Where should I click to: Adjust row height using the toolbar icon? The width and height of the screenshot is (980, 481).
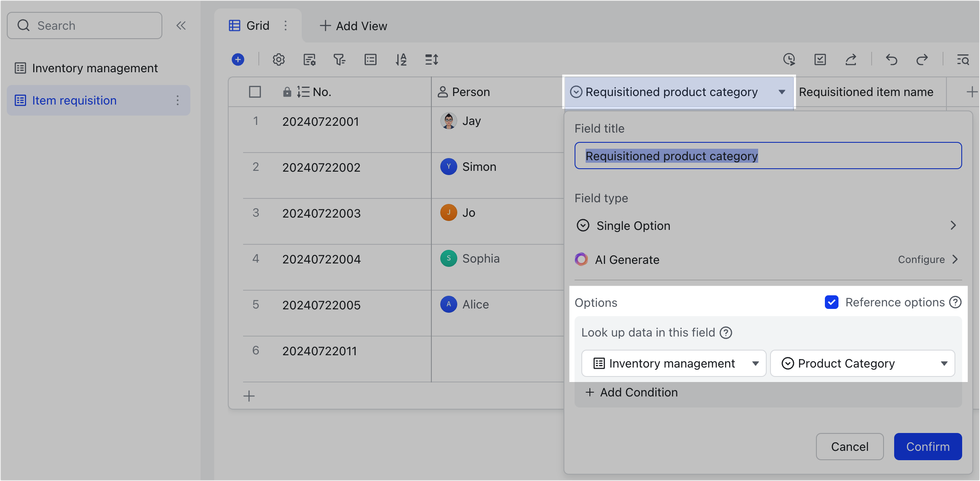431,59
